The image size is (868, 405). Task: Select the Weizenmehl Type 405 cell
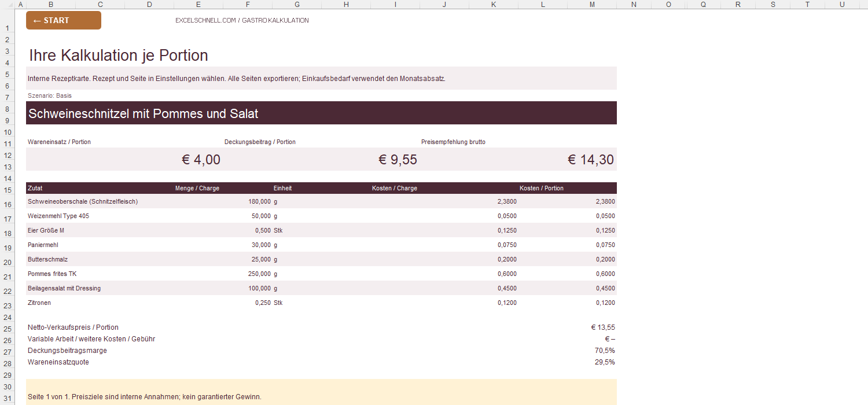[58, 216]
